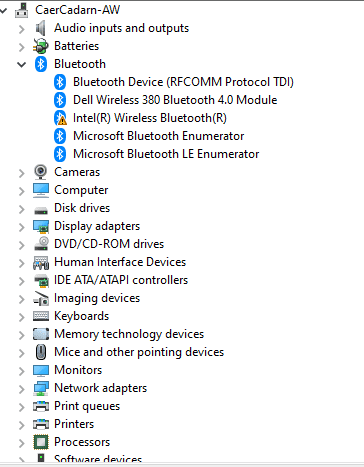Collapse the CaerCadarn-AW root node
Screen dimensions: 364x467
(3, 10)
